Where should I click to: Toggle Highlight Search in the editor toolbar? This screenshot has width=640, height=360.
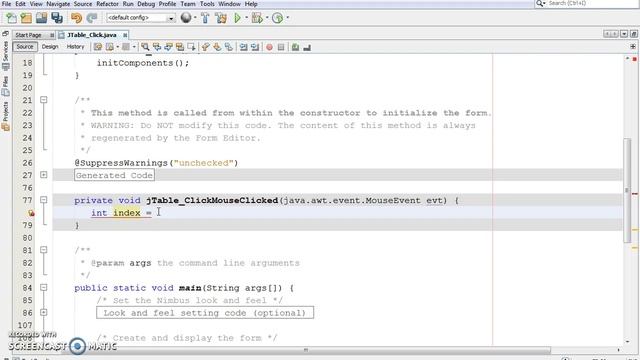(180, 47)
